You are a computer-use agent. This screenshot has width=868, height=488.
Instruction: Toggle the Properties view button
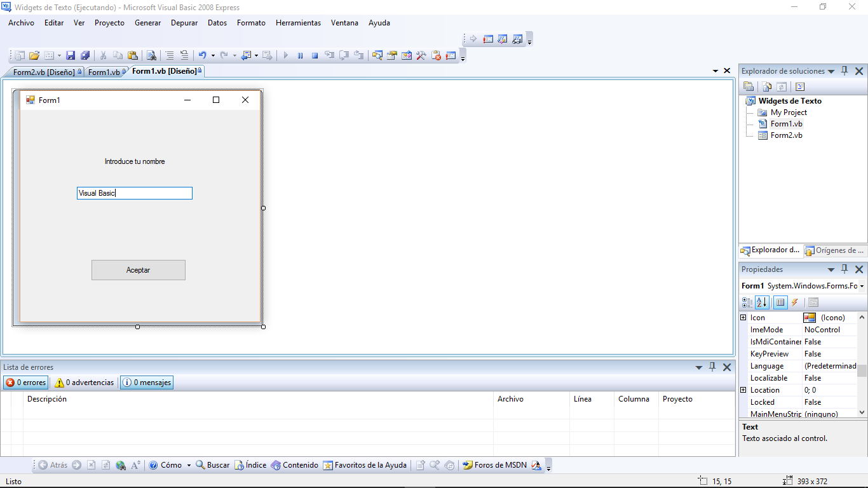tap(780, 302)
